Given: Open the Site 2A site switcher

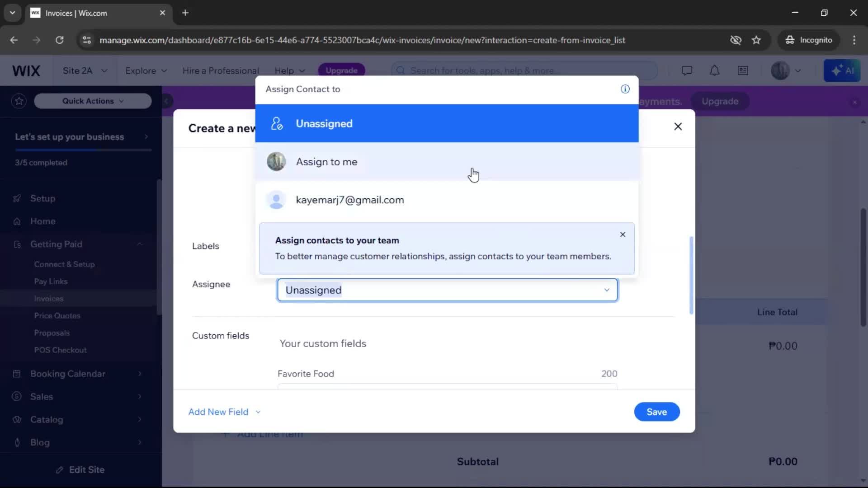Looking at the screenshot, I should point(85,71).
